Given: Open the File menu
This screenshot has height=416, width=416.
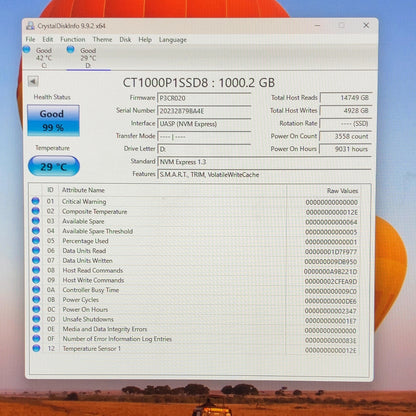Looking at the screenshot, I should tap(30, 39).
